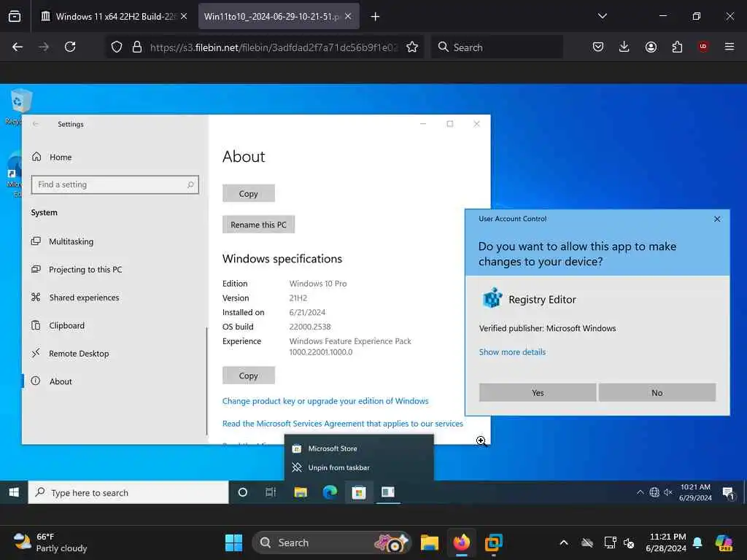Click the Cortana circle icon
747x560 pixels.
pyautogui.click(x=242, y=492)
